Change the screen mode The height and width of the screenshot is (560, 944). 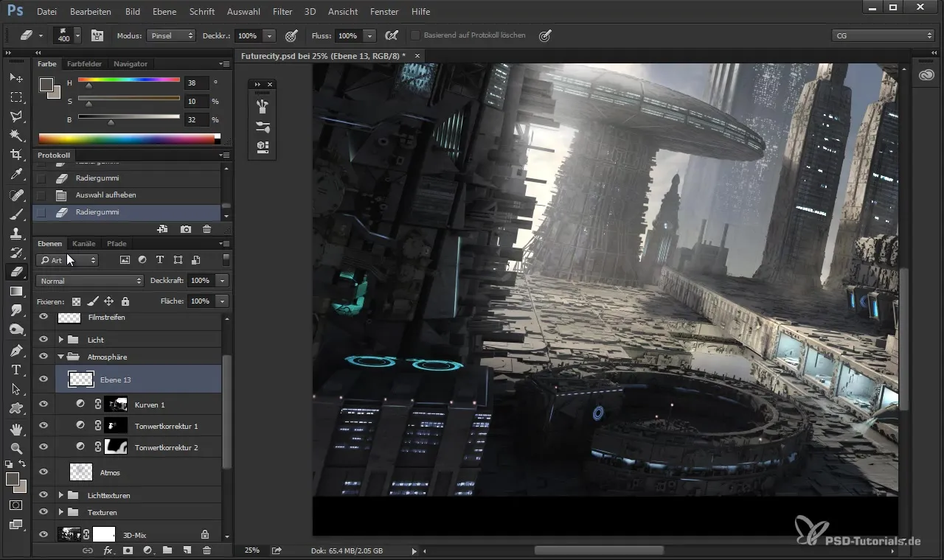(x=16, y=525)
